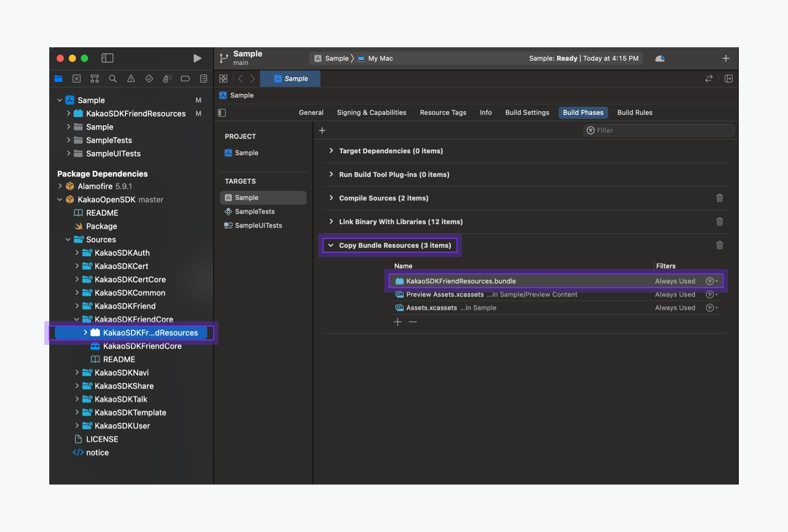Screen dimensions: 788x532
Task: Open the Symbol navigator
Action: 95,78
